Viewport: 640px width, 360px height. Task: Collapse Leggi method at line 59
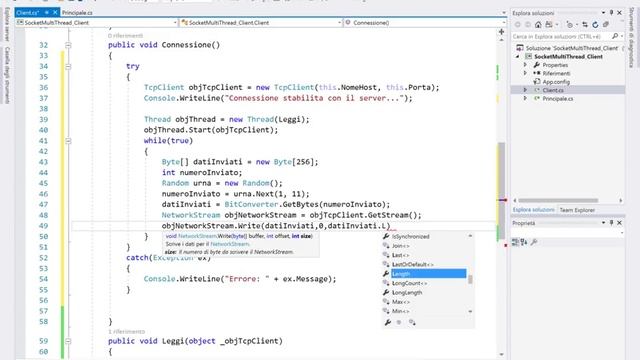click(68, 341)
